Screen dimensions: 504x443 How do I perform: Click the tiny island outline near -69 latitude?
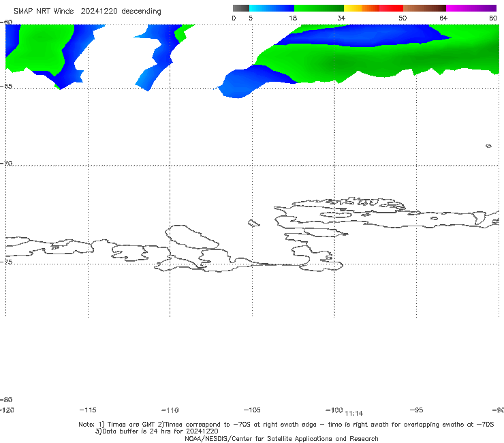point(488,146)
